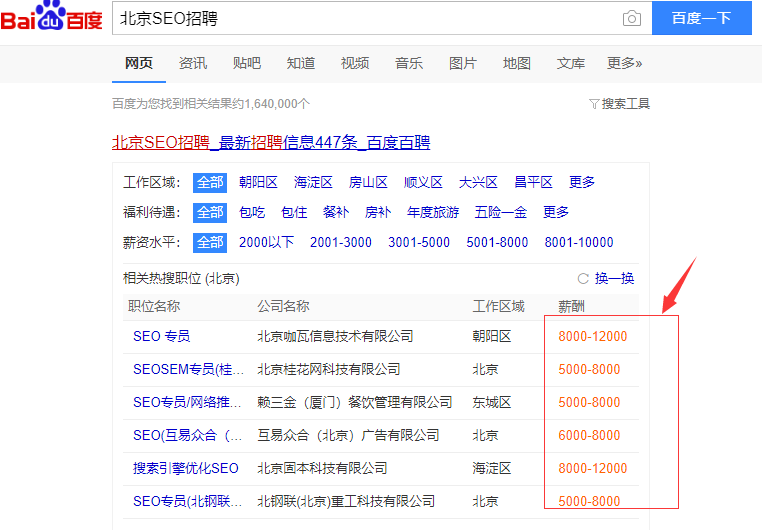This screenshot has width=762, height=530.
Task: Open 北京SEO招聘 百度百聘 result title
Action: pos(271,143)
